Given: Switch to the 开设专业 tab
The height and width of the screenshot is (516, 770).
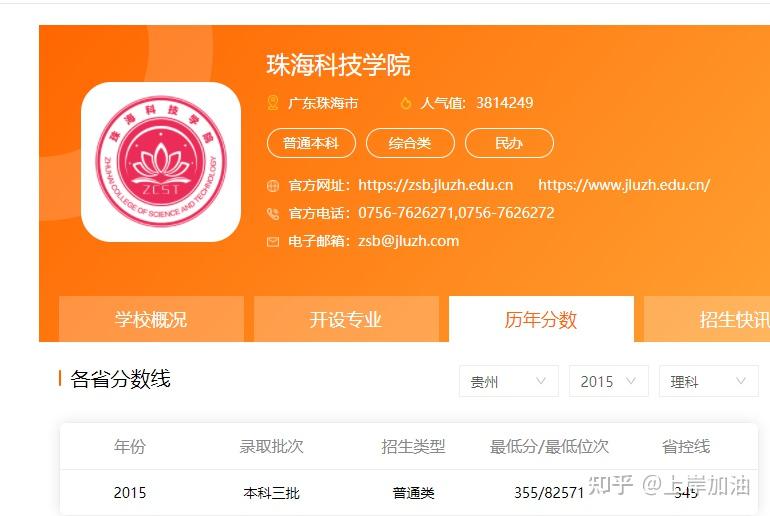Looking at the screenshot, I should 346,319.
